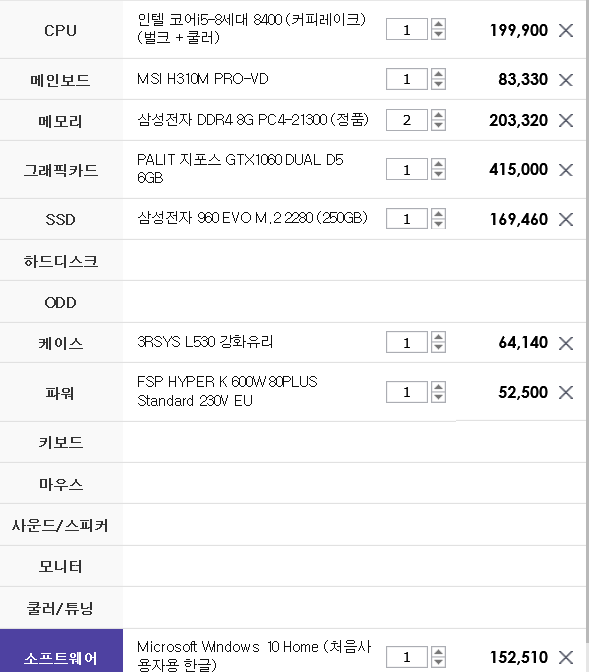
Task: Click the memory quantity input field
Action: 407,120
